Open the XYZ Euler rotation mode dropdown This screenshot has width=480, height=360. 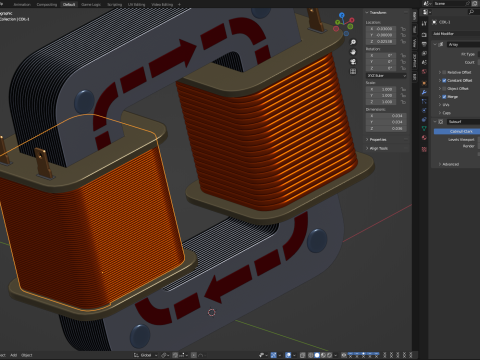(x=386, y=76)
